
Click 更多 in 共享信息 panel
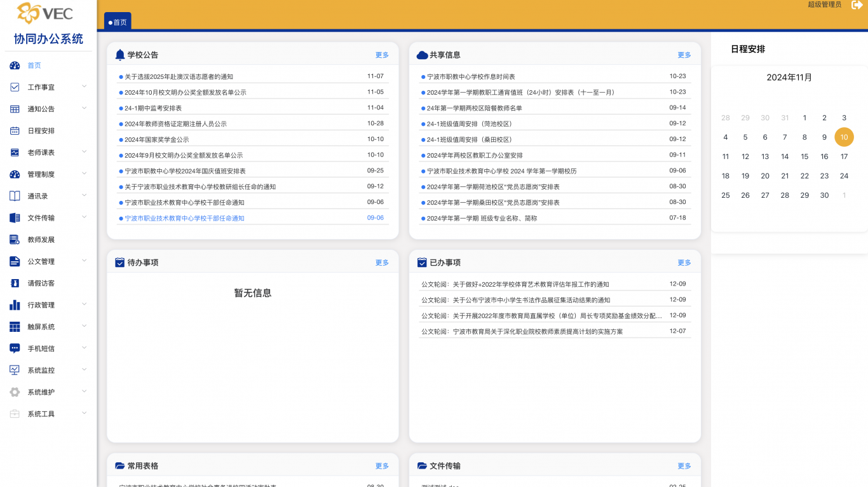click(684, 55)
